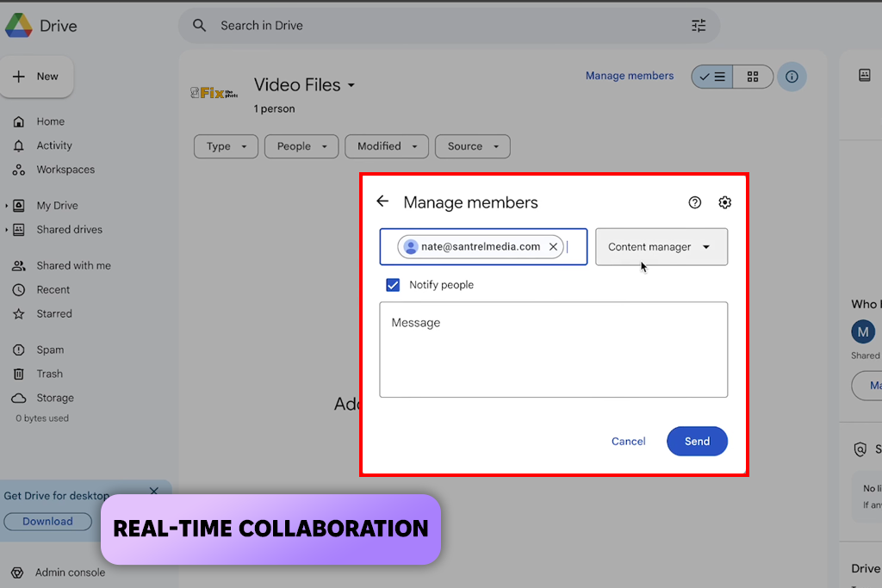Open Admin console link
Image resolution: width=882 pixels, height=588 pixels.
click(71, 573)
